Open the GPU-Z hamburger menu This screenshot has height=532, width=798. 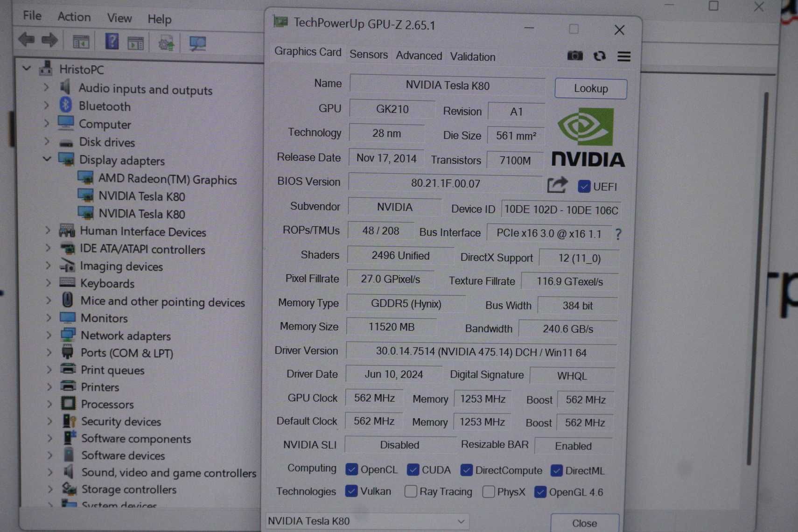pos(624,56)
